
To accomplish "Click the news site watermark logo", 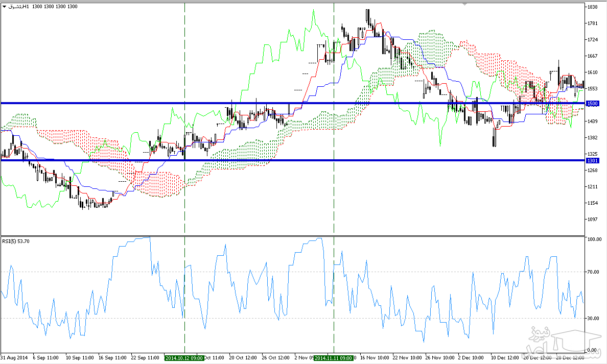I will [x=563, y=341].
